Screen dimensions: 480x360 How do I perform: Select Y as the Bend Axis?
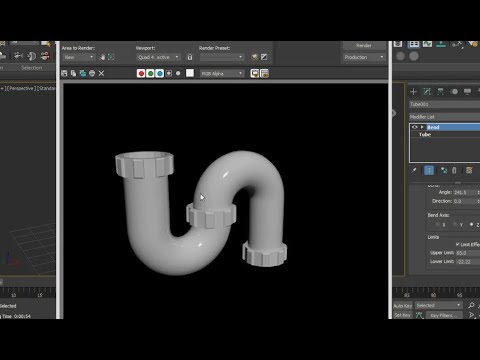(455, 225)
